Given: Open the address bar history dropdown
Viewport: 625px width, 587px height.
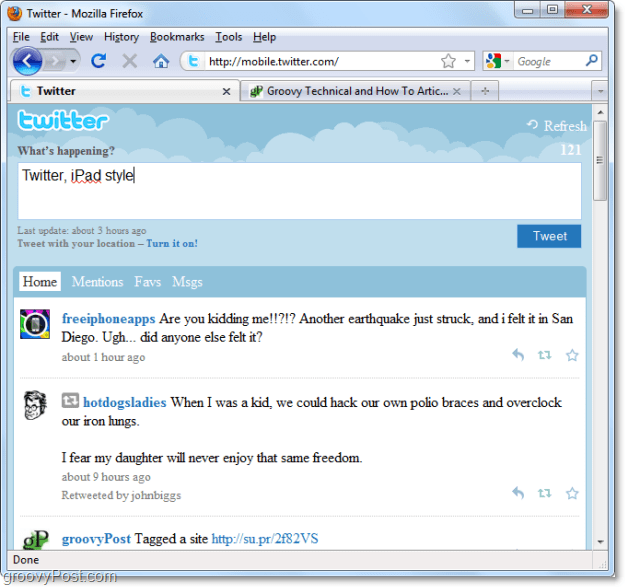Looking at the screenshot, I should point(467,61).
